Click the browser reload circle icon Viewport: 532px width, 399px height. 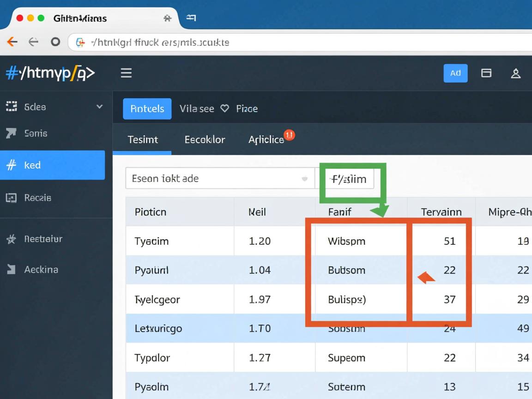tap(55, 42)
